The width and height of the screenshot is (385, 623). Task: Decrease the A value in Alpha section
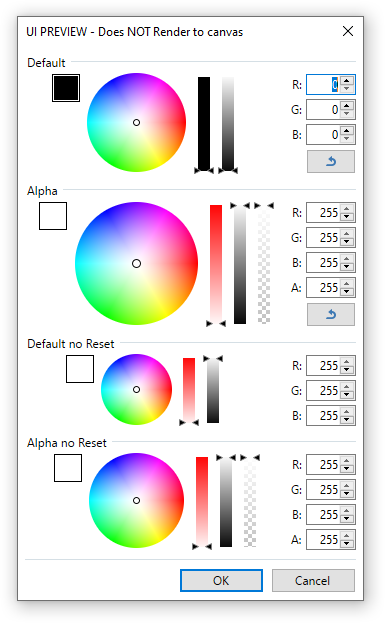click(347, 292)
